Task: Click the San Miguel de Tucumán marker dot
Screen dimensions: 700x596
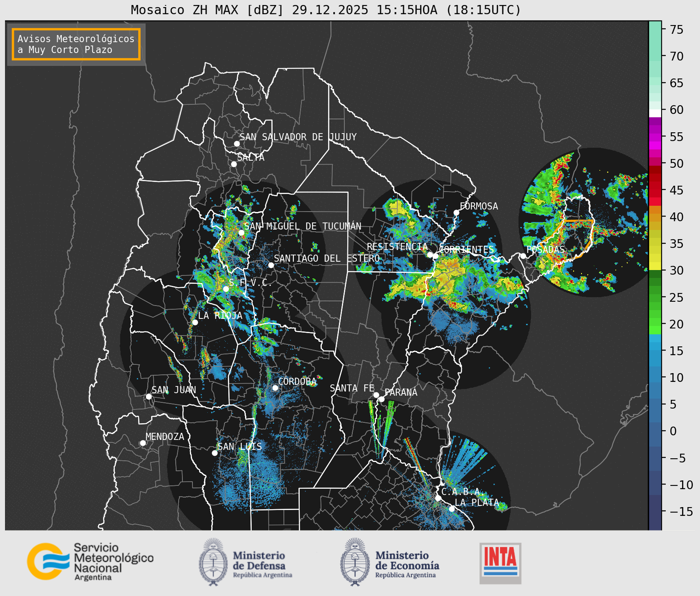Action: tap(241, 232)
